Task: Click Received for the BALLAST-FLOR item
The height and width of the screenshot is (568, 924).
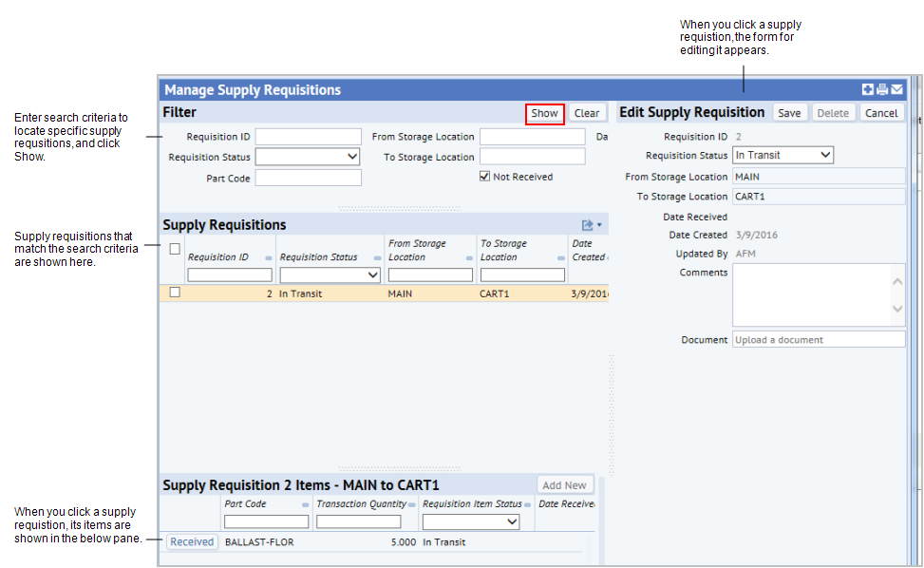Action: [x=192, y=541]
